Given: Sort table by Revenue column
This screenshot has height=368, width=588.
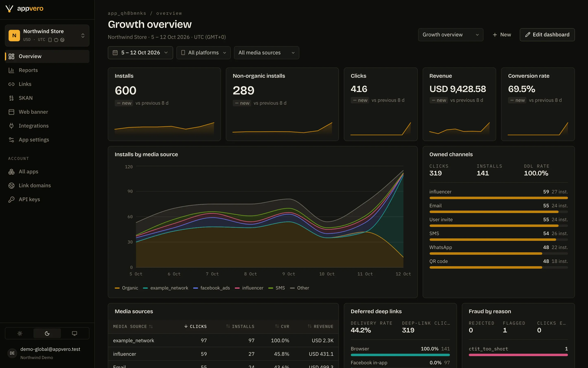Looking at the screenshot, I should tap(321, 326).
